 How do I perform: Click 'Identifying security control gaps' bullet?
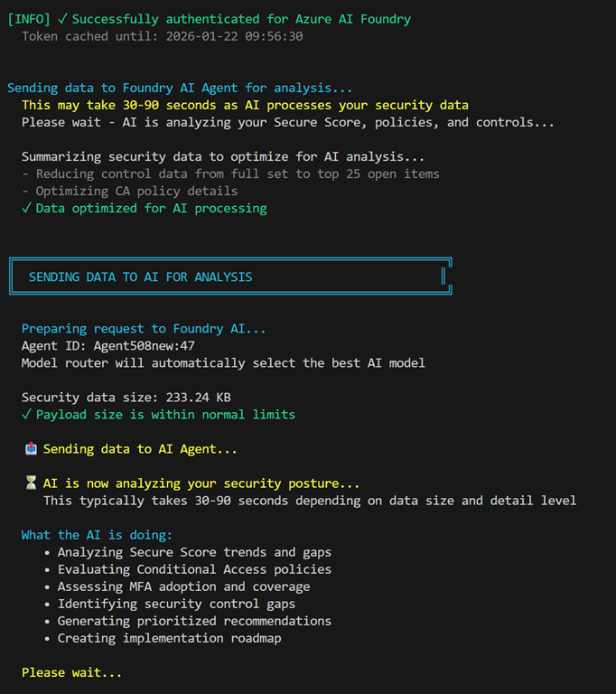click(176, 604)
